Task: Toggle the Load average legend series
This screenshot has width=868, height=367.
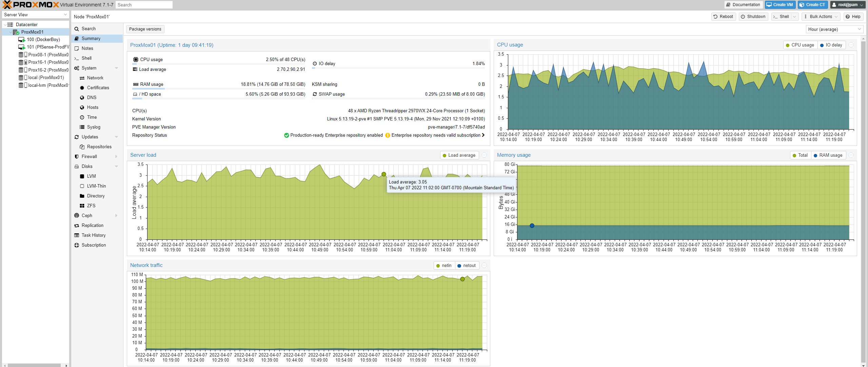Action: [x=459, y=155]
